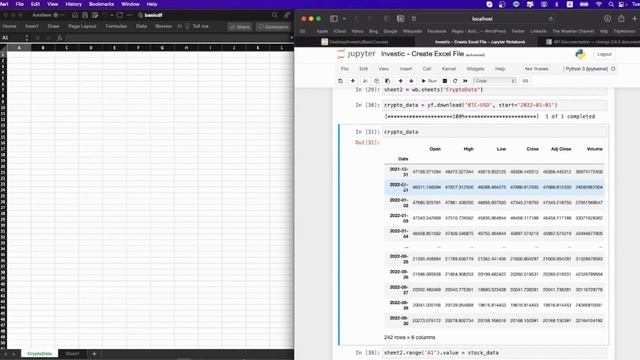Insert cell below with Jupyter plus icon
This screenshot has height=360, width=640.
tap(353, 81)
